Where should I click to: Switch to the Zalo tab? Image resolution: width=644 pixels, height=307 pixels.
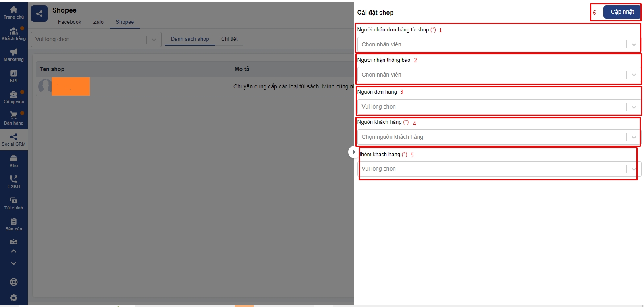tap(98, 22)
